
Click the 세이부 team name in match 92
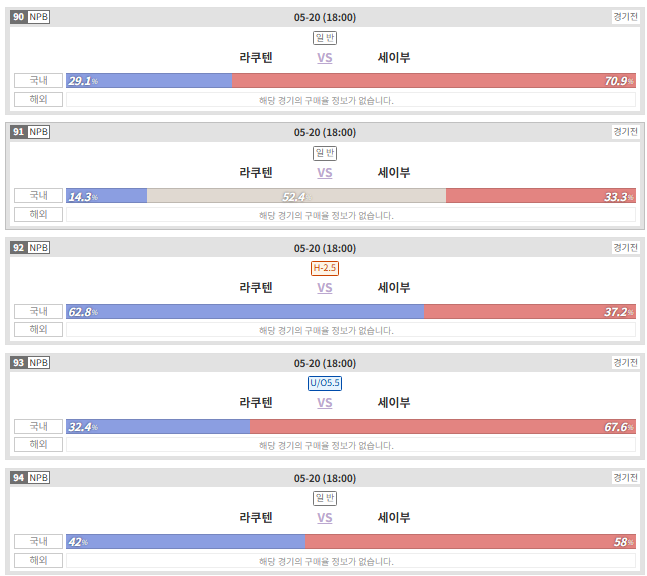click(394, 288)
